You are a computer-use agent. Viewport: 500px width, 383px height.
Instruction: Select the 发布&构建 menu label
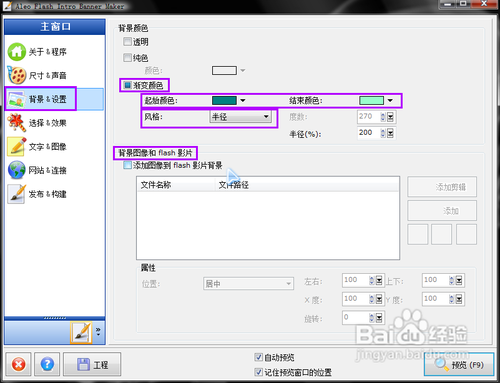tap(47, 194)
